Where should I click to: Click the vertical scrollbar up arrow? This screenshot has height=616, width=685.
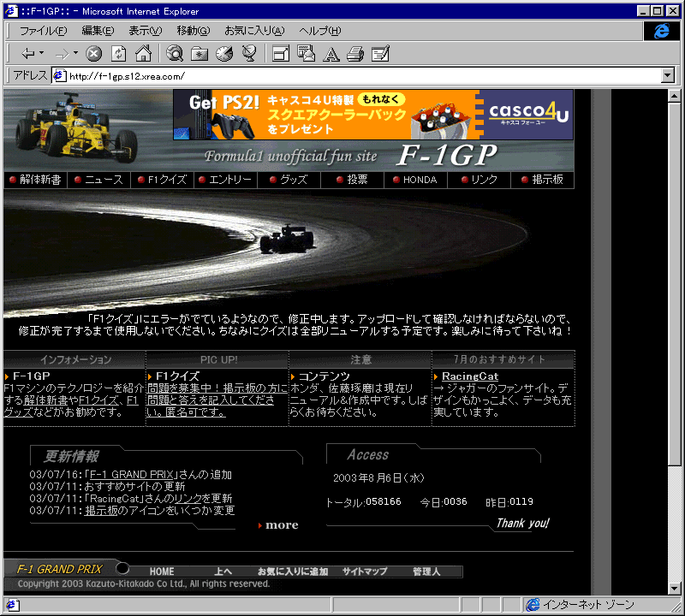coord(674,96)
